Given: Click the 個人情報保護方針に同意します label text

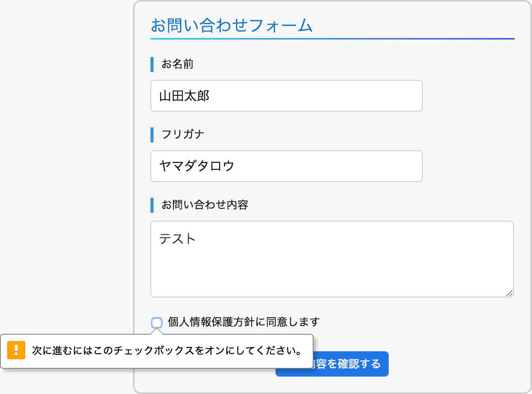Looking at the screenshot, I should (x=243, y=322).
